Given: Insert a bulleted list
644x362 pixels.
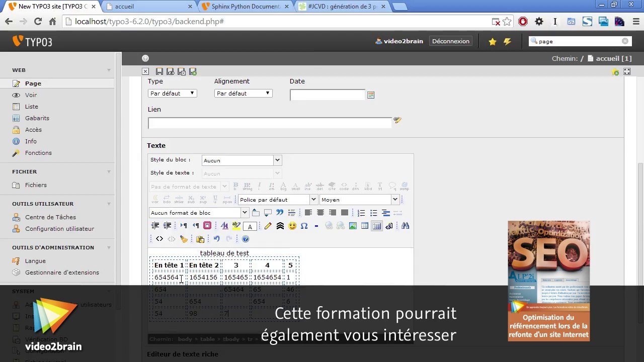Looking at the screenshot, I should [373, 213].
